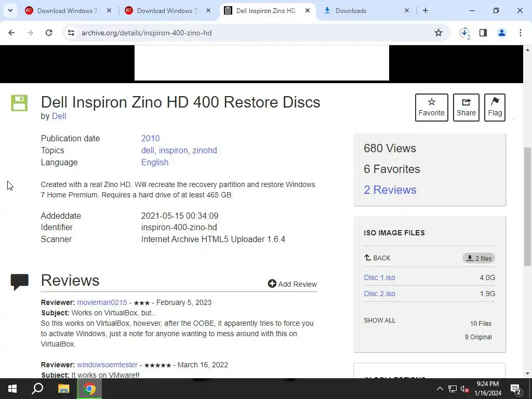Viewport: 532px width, 399px height.
Task: Jump to 2 Reviews link
Action: tap(390, 190)
